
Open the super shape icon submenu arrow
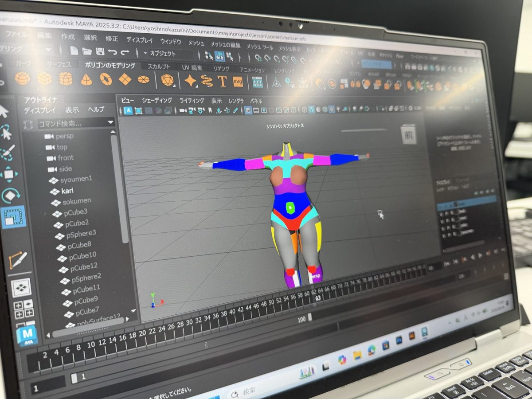[x=196, y=86]
